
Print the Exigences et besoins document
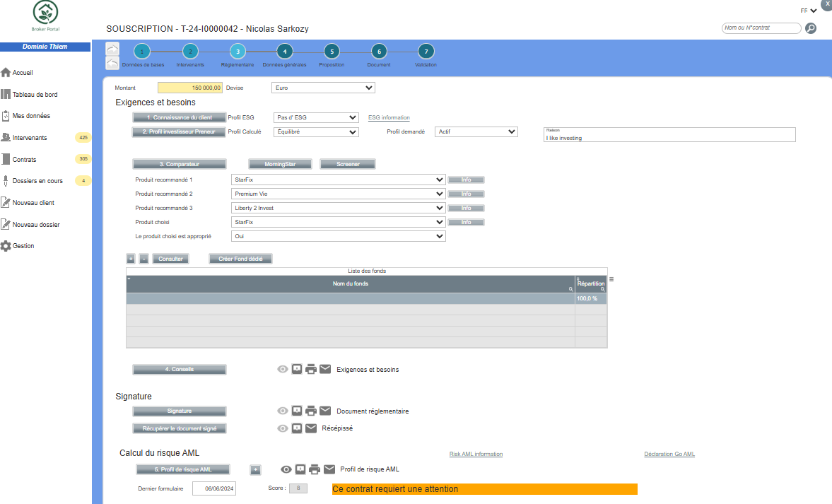coord(311,369)
